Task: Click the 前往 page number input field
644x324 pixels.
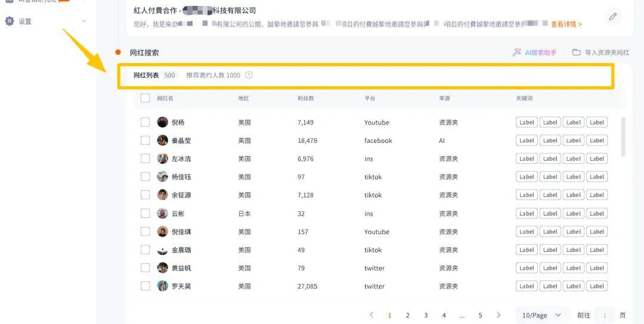Action: pos(605,315)
